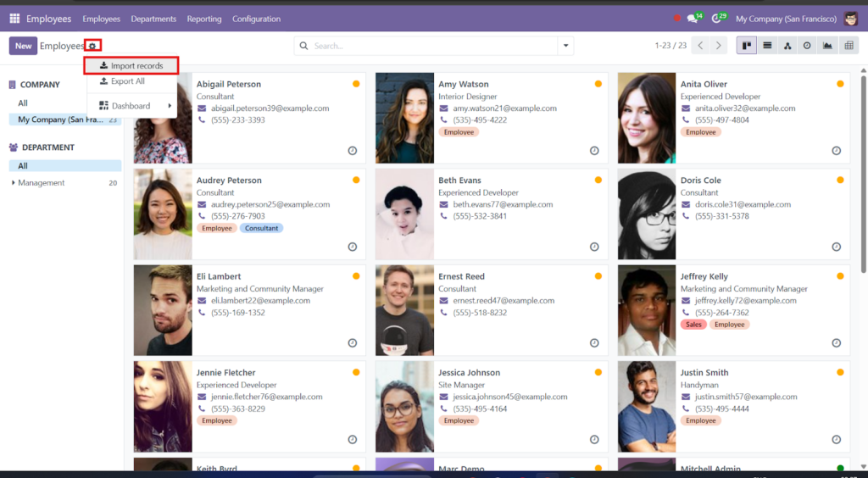This screenshot has height=478, width=868.
Task: Click jessica.johnson45@example.com email
Action: 509,397
